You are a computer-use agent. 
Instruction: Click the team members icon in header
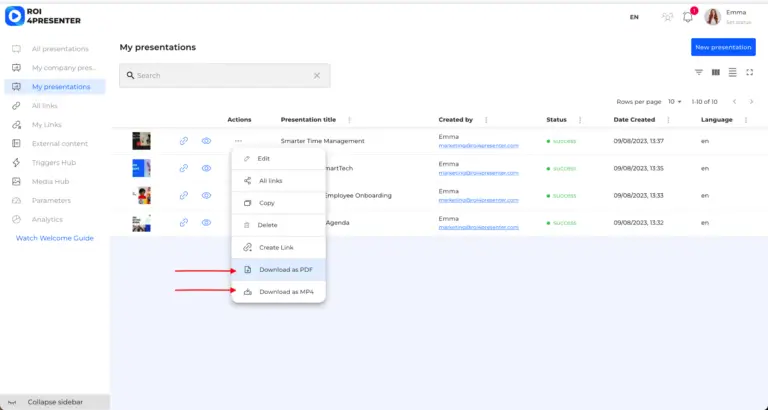tap(667, 17)
